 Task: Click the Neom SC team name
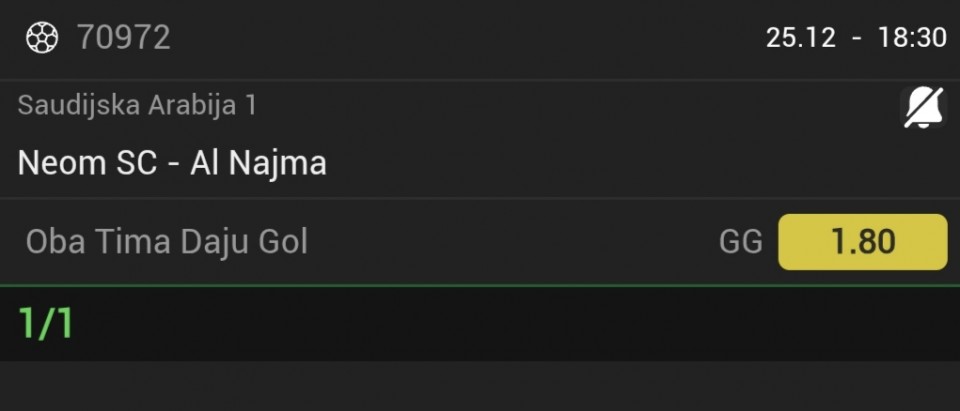point(87,162)
